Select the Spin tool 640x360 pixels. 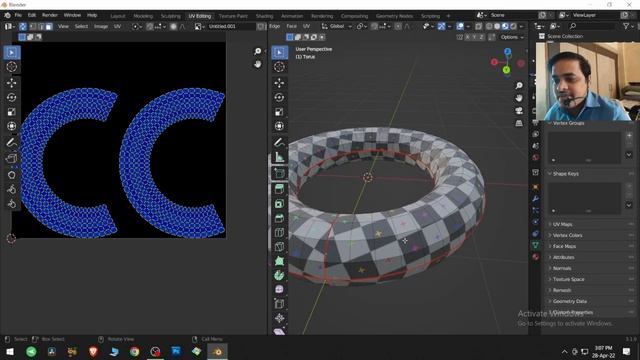tap(280, 275)
